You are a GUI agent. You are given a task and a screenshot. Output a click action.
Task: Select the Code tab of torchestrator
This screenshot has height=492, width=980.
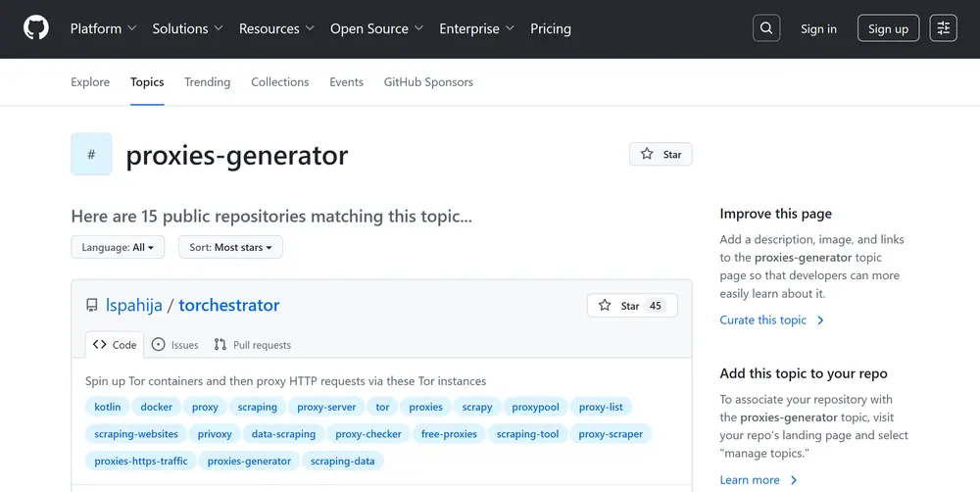point(115,344)
